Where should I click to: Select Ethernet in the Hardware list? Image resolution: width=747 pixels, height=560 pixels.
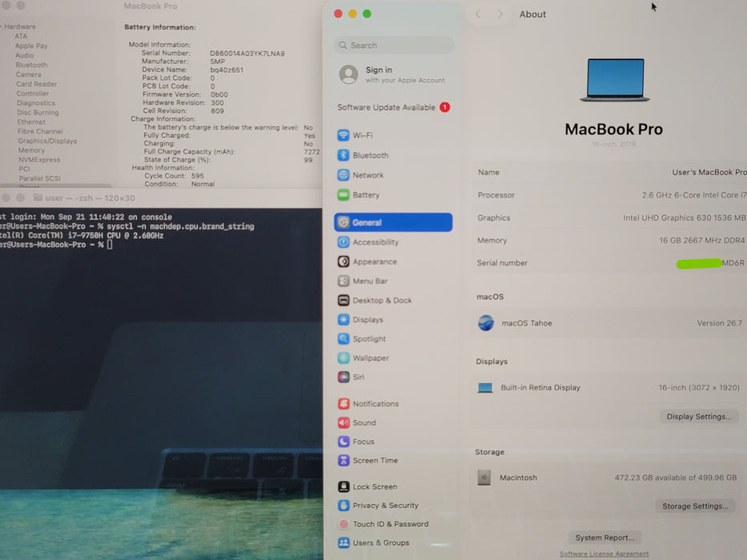[x=31, y=122]
